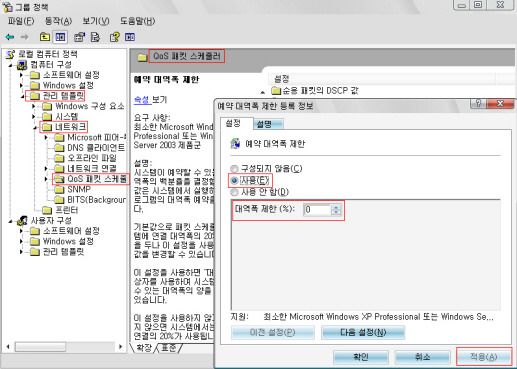Collapse the 관리 템플릿 node under 컴퓨터 구성
Screen dimensions: 517x369
(22, 97)
